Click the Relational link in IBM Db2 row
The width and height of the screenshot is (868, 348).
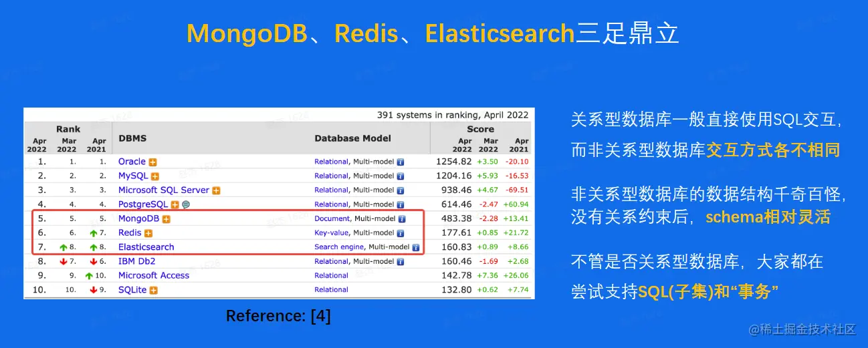[x=332, y=262]
